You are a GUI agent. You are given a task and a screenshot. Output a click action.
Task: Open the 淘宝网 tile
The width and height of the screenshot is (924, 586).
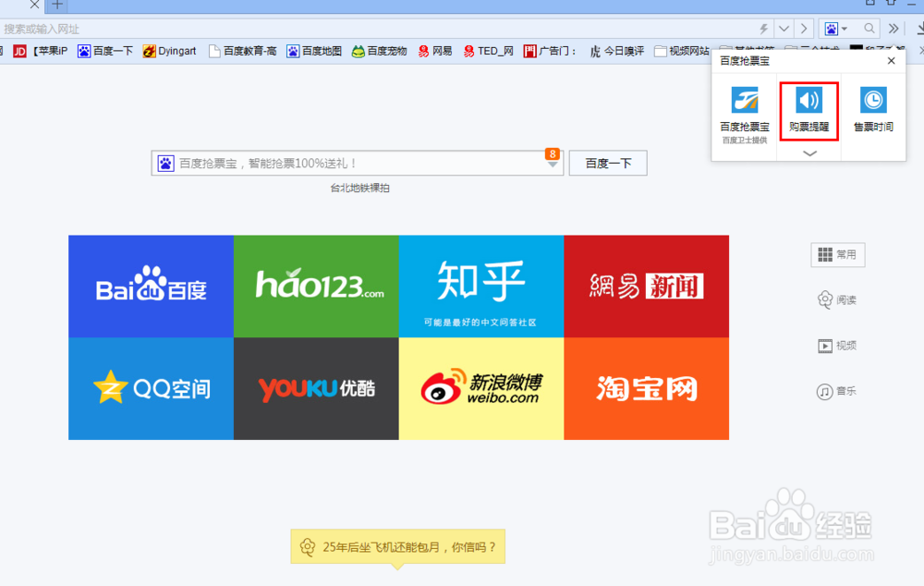coord(647,388)
